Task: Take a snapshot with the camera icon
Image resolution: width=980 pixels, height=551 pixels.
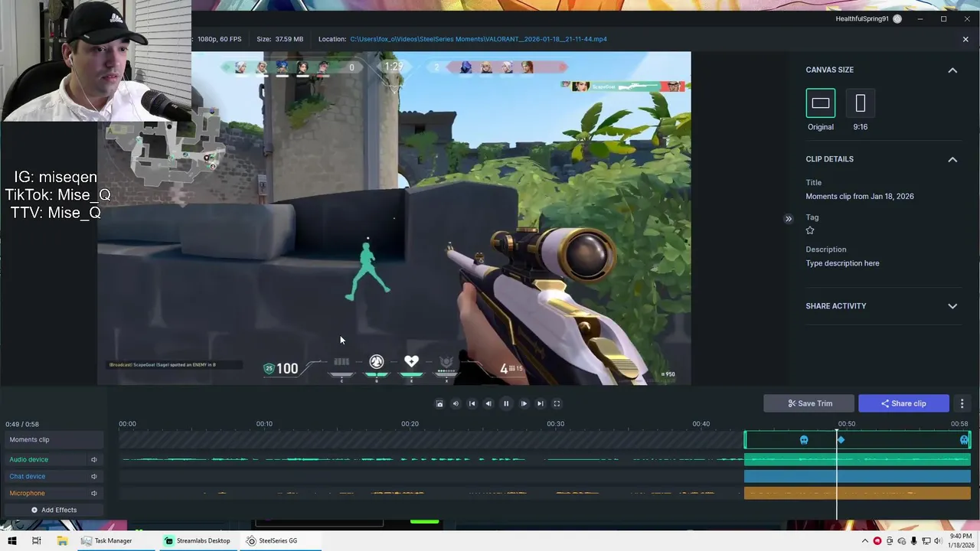Action: [x=439, y=403]
